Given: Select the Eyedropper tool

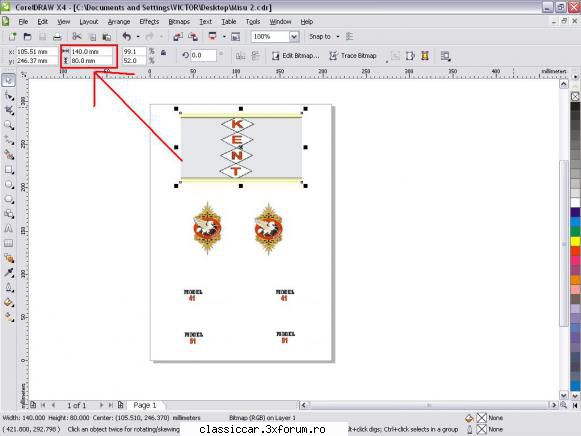Looking at the screenshot, I should pyautogui.click(x=9, y=273).
